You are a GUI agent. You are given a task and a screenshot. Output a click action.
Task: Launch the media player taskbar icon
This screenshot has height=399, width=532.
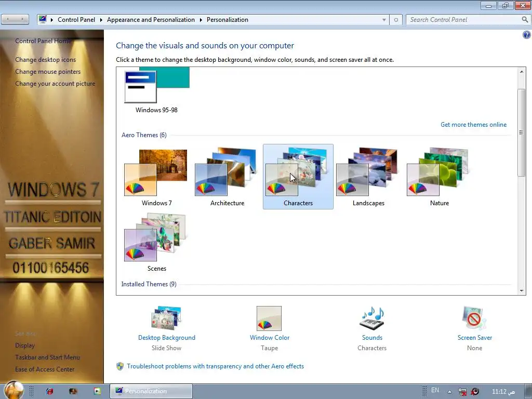tap(97, 391)
